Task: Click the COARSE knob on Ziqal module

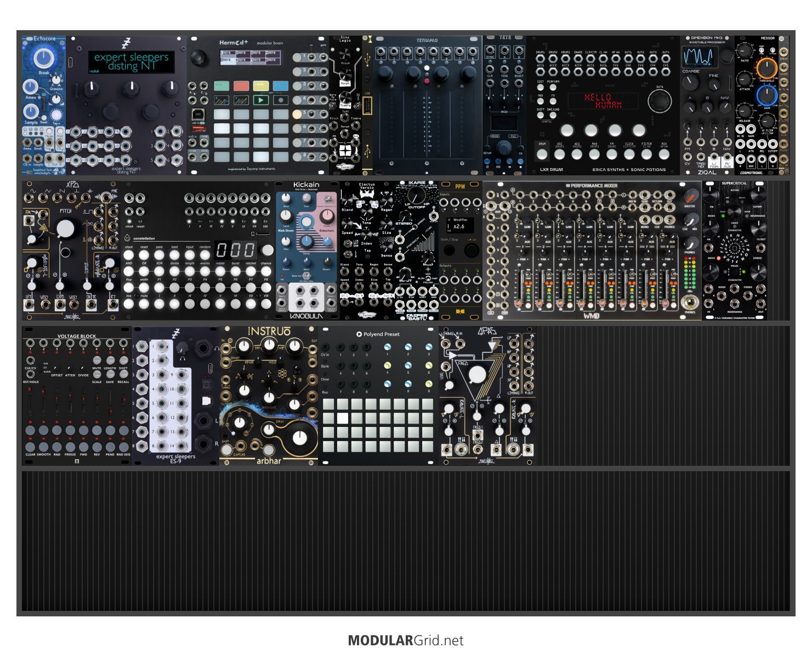Action: [x=690, y=82]
